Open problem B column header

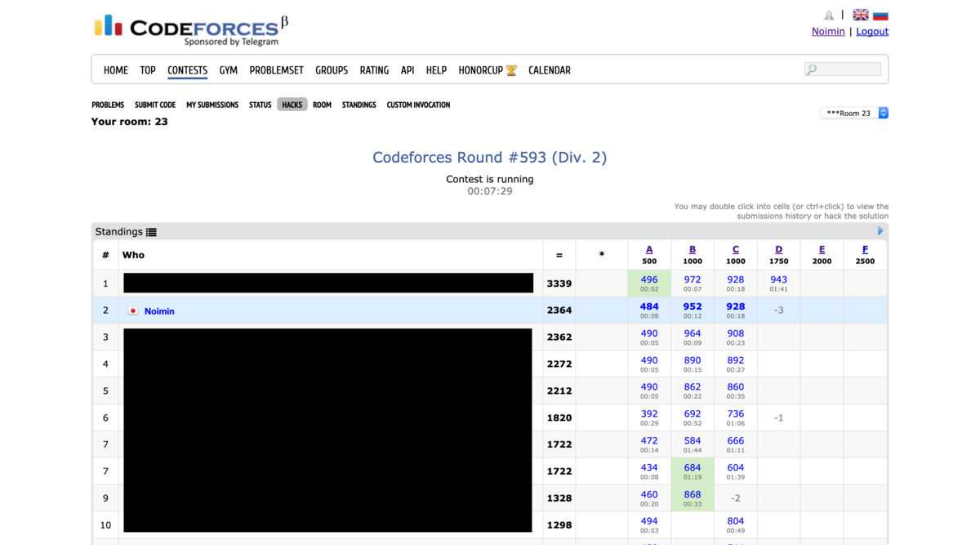pyautogui.click(x=693, y=250)
